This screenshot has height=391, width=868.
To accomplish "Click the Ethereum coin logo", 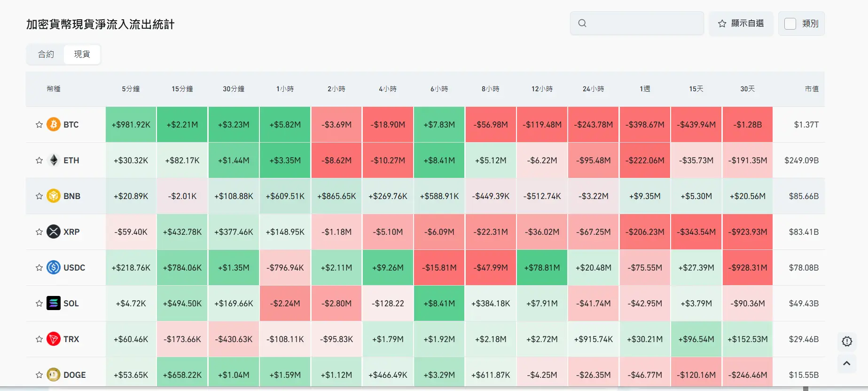I will pos(54,160).
